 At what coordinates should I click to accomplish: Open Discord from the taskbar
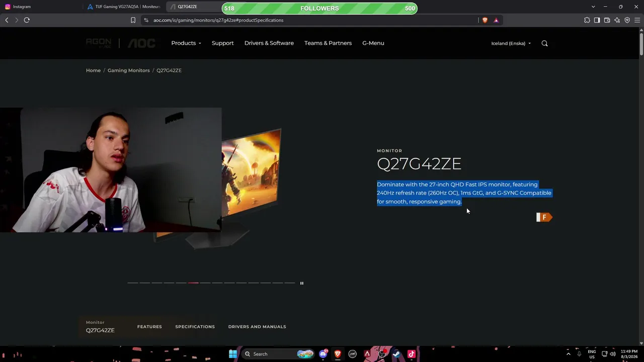click(323, 354)
